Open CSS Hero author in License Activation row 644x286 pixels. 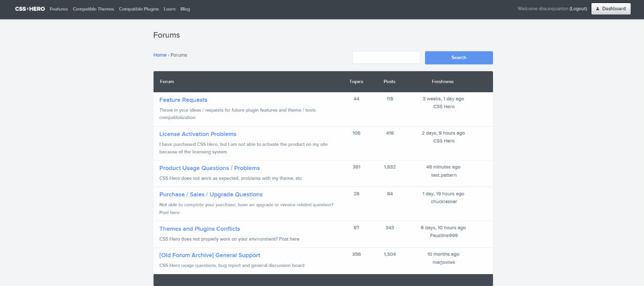click(x=444, y=141)
